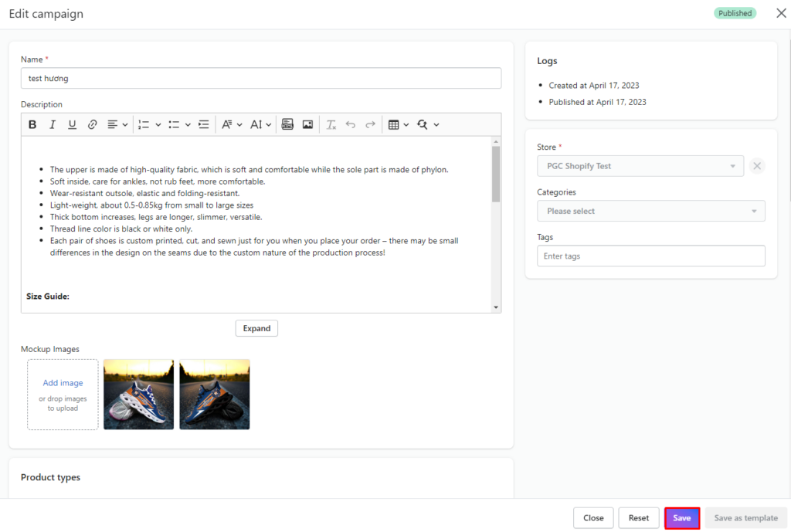Close the Edit campaign dialog via X
The height and width of the screenshot is (532, 791).
click(781, 13)
